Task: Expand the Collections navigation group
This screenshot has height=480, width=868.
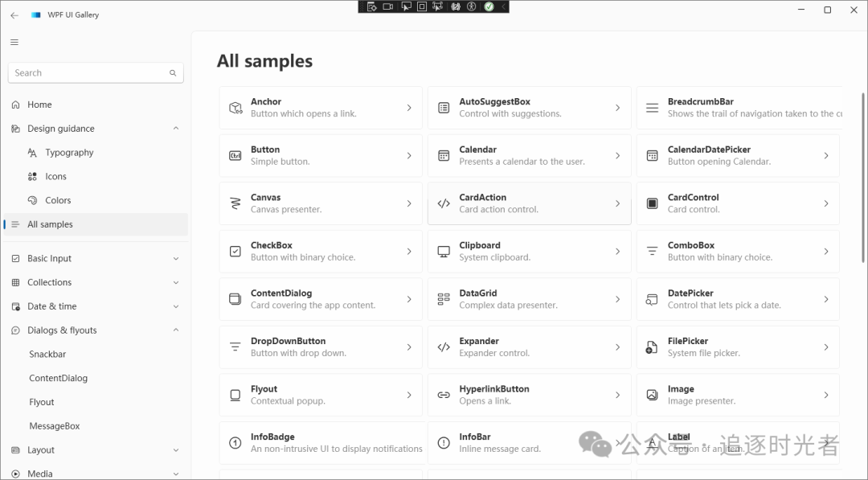Action: pyautogui.click(x=176, y=283)
